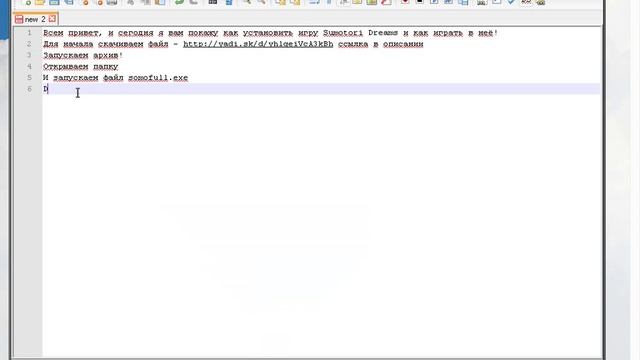Save the document with the Save icon
Screen dimensions: 640x360
(54, 2)
